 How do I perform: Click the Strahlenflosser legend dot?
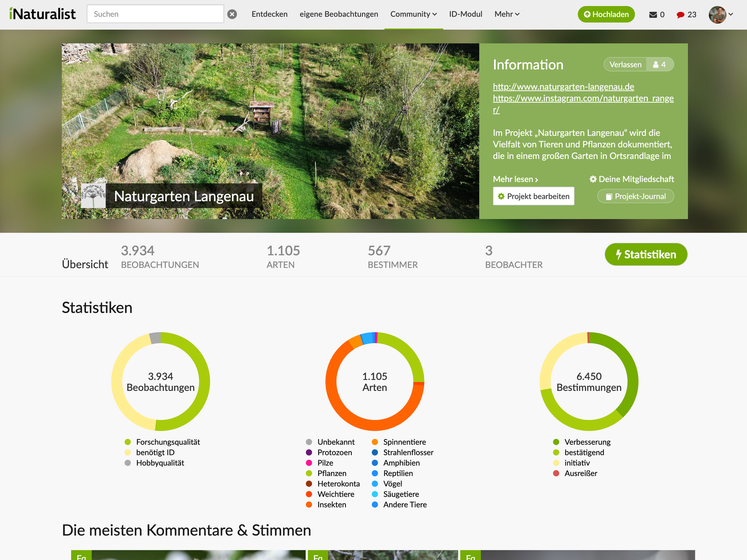point(375,453)
